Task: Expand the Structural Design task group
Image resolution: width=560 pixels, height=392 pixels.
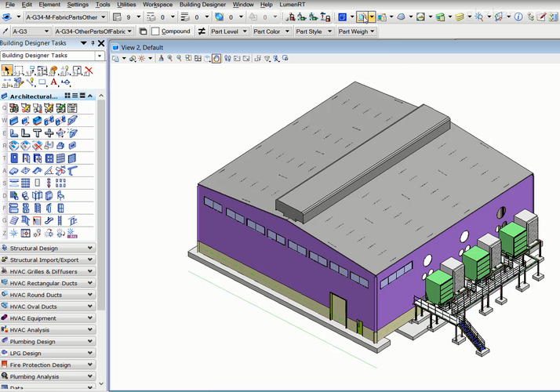Action: (x=48, y=248)
